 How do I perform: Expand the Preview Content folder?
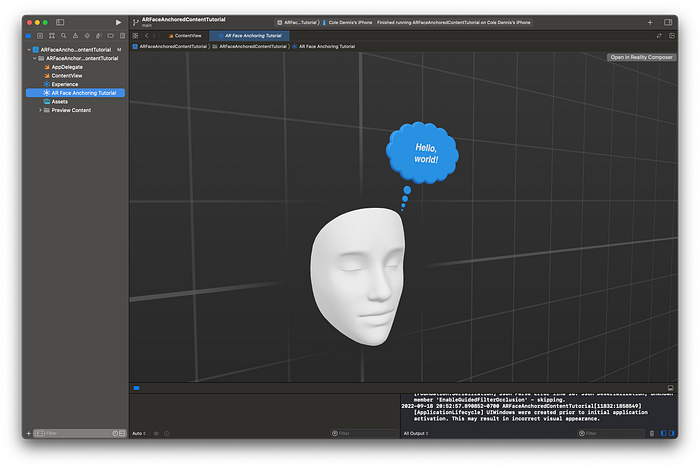(x=40, y=110)
